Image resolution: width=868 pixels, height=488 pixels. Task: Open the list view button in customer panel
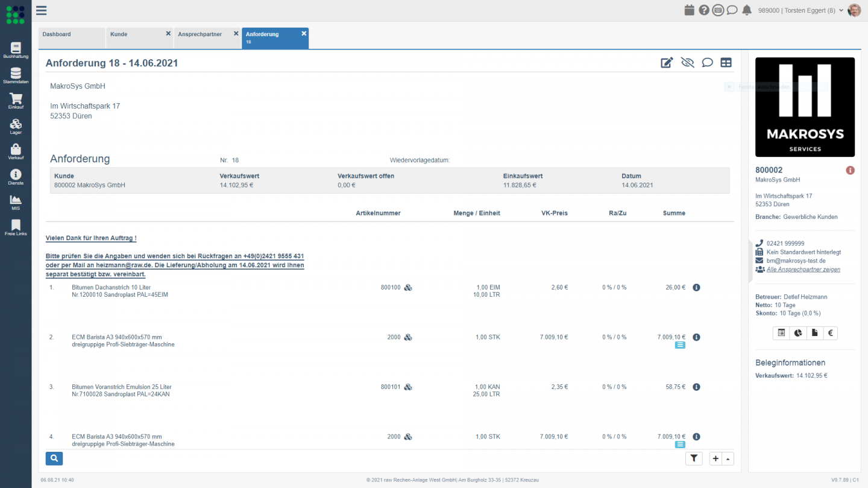tap(781, 333)
